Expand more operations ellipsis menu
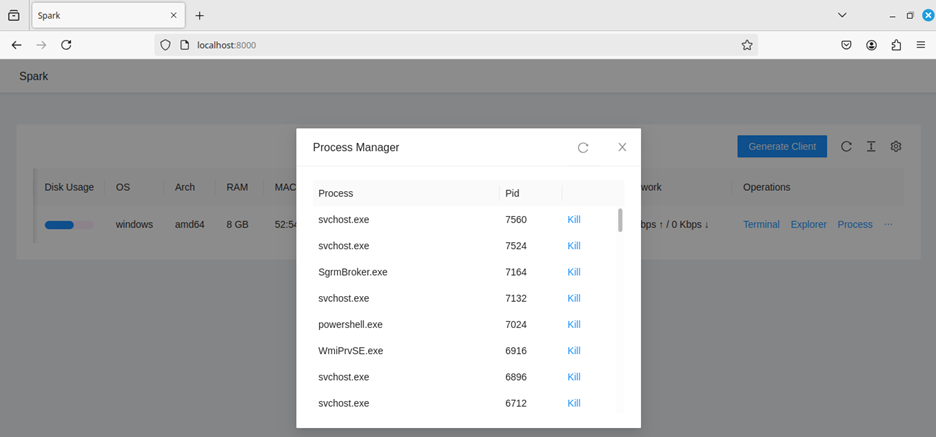The height and width of the screenshot is (437, 936). tap(888, 225)
